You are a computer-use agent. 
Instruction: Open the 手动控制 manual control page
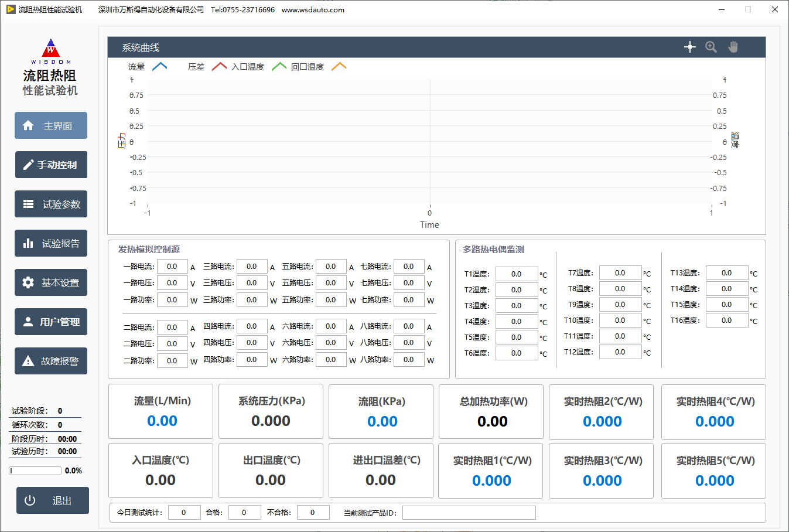click(51, 165)
